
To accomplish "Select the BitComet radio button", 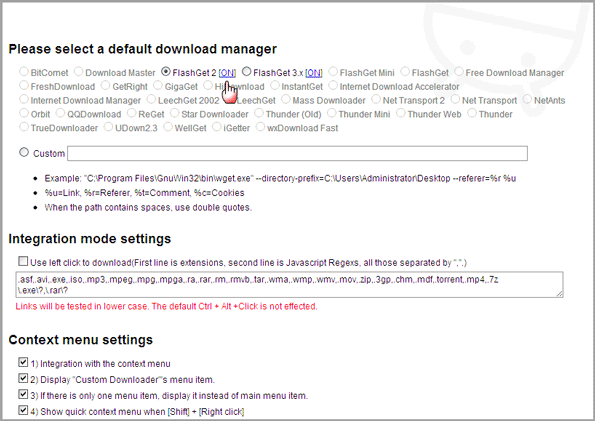I will coord(24,71).
